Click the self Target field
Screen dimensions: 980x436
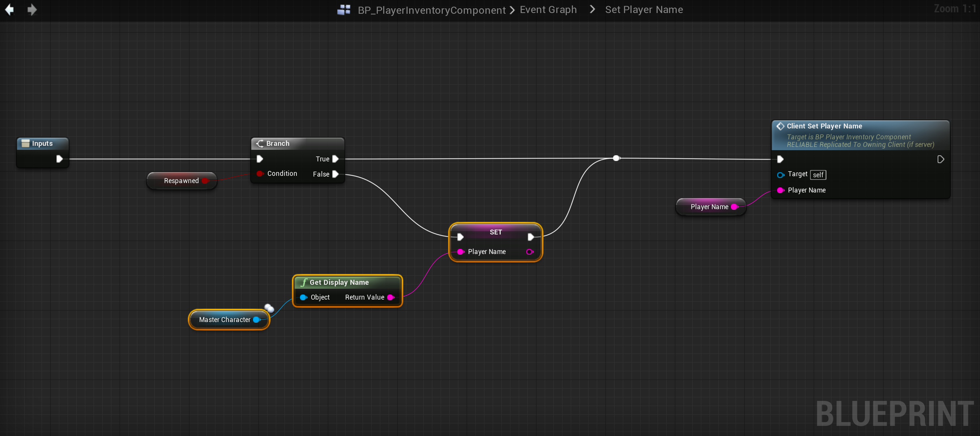pos(818,175)
